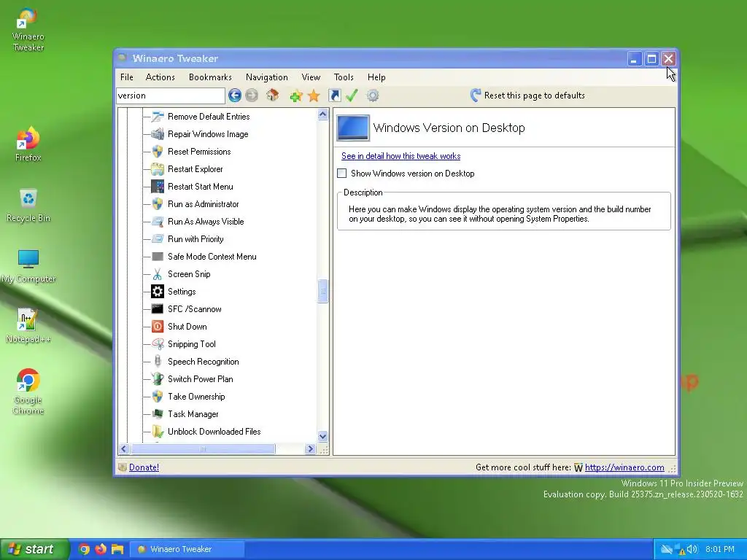Viewport: 747px width, 560px height.
Task: Click Notepad++ desktop icon
Action: tap(28, 326)
